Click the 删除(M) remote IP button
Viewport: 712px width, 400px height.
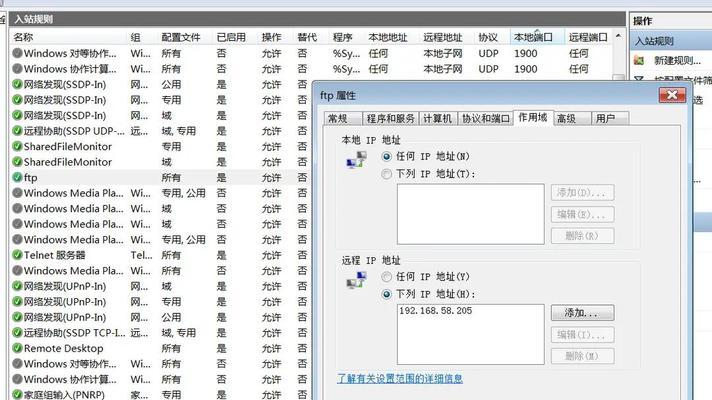[583, 356]
